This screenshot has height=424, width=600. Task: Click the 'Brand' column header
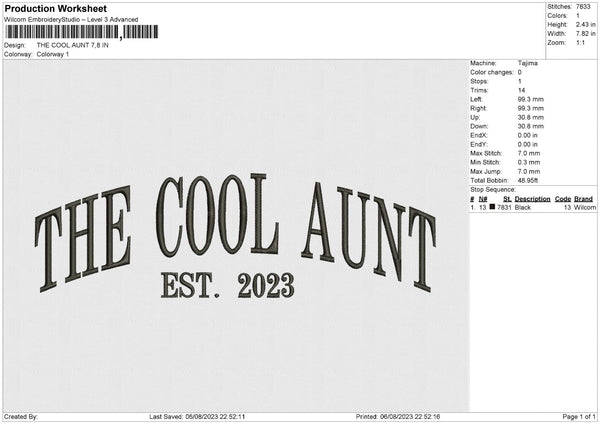[x=583, y=199]
